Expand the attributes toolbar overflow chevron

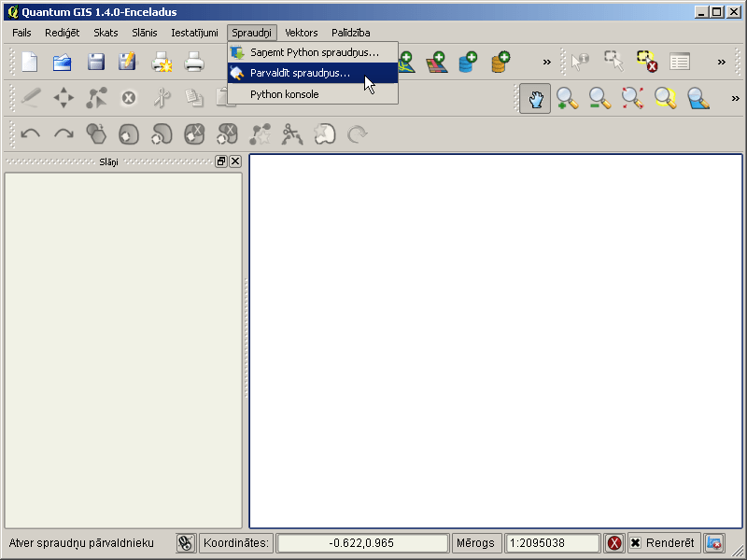coord(721,62)
